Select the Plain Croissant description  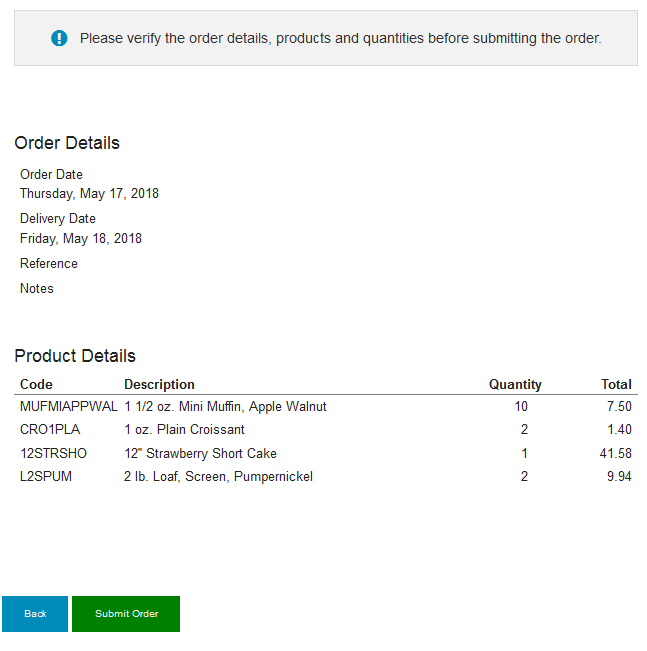point(184,429)
